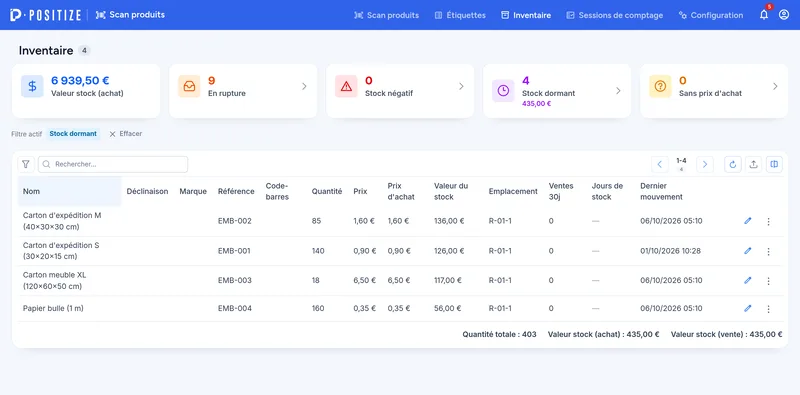Sort by Ventes 30j column header
The width and height of the screenshot is (800, 395).
pyautogui.click(x=560, y=191)
